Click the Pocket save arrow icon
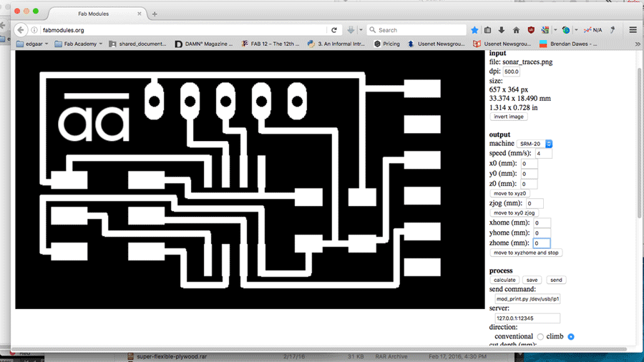The width and height of the screenshot is (644, 362). click(x=351, y=30)
